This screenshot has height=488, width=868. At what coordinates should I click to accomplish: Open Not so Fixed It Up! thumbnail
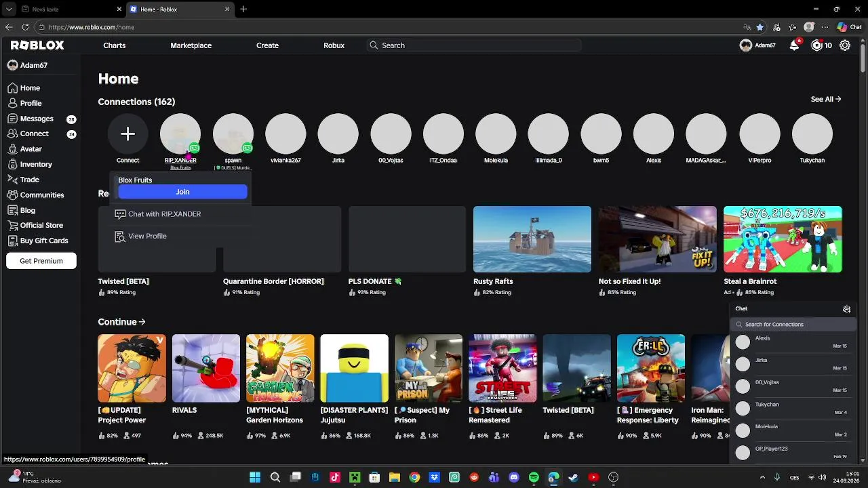pos(657,239)
